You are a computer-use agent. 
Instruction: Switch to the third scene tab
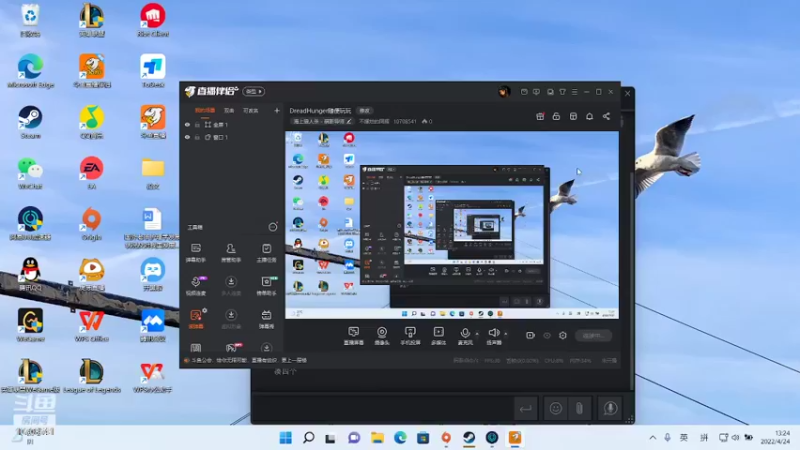pos(251,110)
